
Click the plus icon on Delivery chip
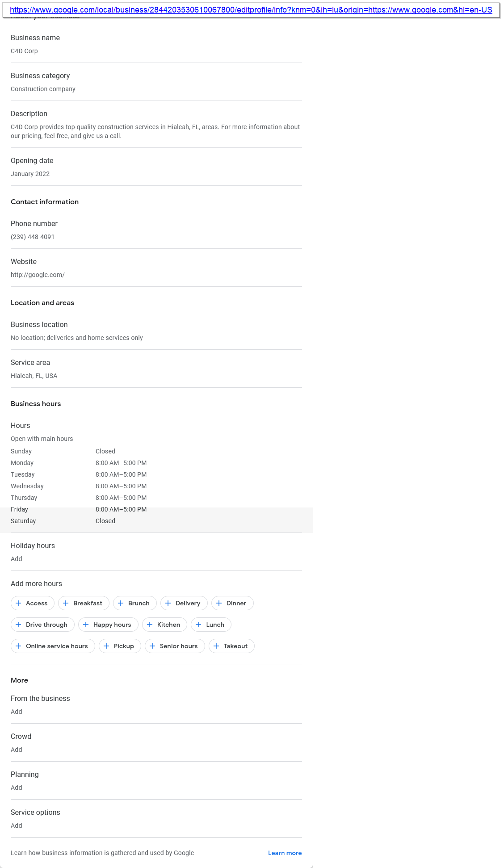[x=168, y=603]
